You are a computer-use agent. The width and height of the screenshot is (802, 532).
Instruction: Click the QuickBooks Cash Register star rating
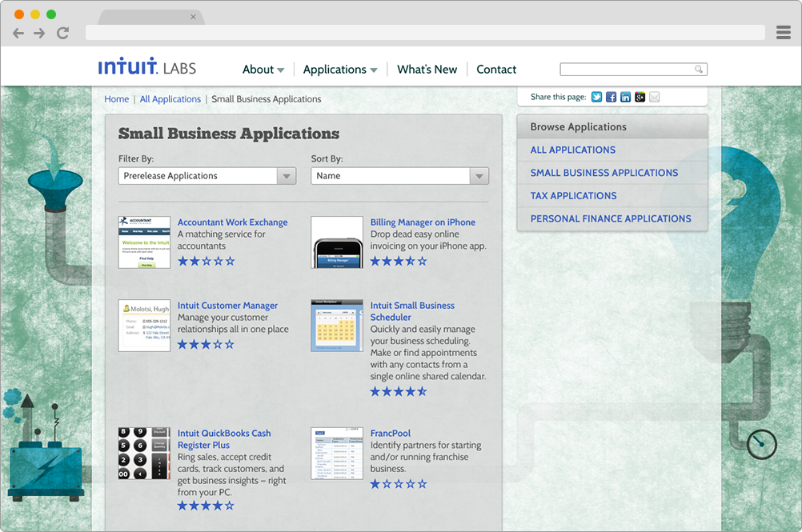(x=207, y=506)
